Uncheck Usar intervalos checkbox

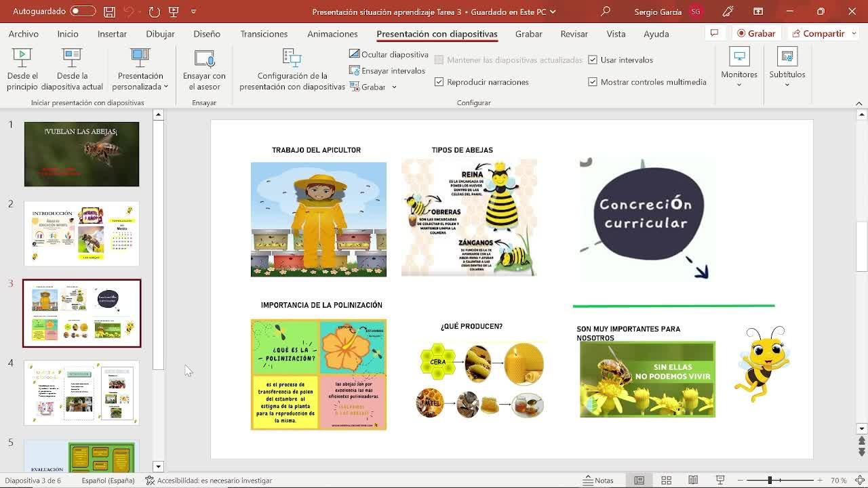[x=593, y=60]
